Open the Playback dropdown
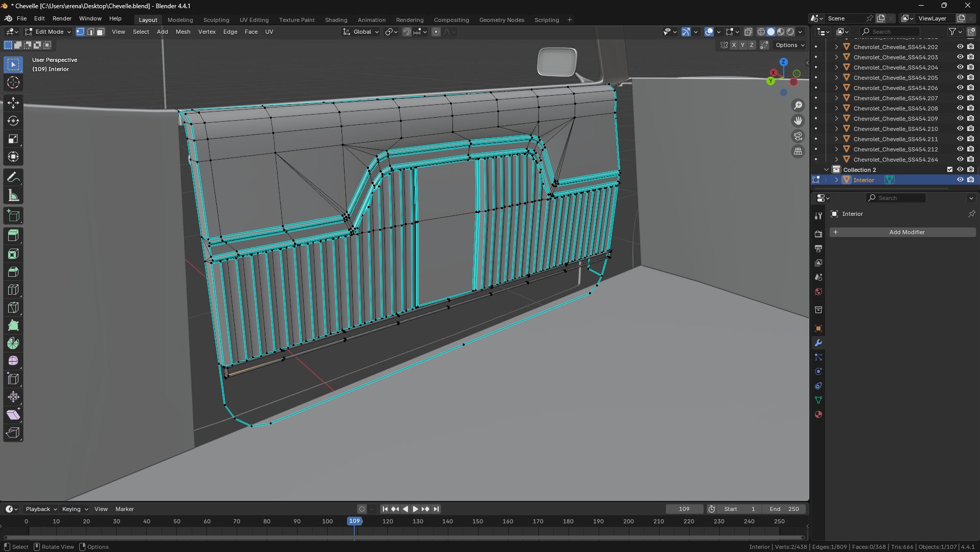Viewport: 980px width, 552px height. (x=41, y=509)
